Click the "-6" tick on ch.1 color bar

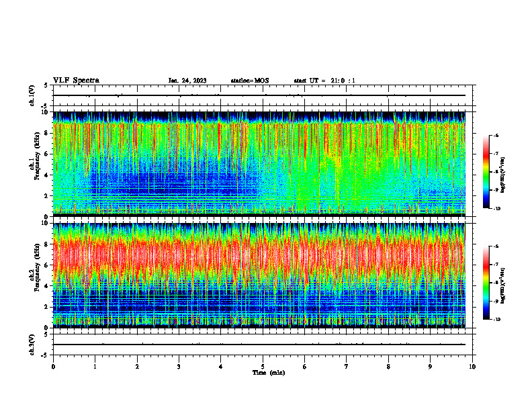click(x=496, y=135)
